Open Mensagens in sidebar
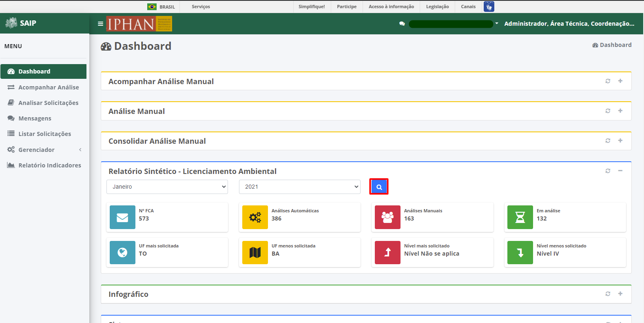Image resolution: width=644 pixels, height=323 pixels. click(x=43, y=118)
